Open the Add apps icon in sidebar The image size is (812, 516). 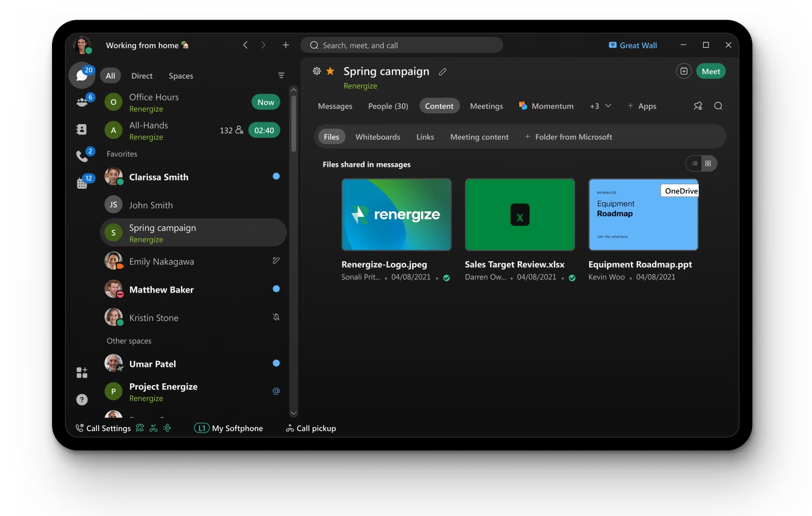82,372
